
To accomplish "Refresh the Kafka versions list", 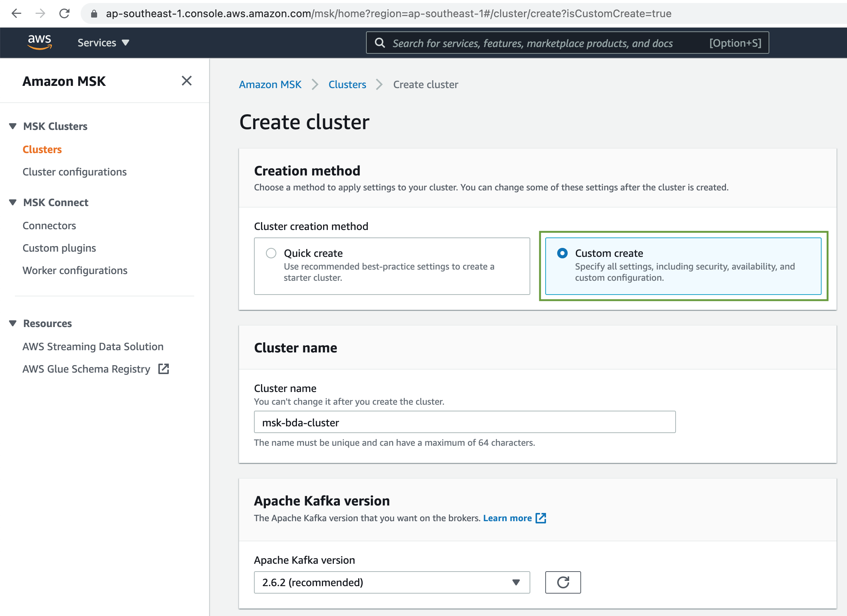I will click(563, 582).
